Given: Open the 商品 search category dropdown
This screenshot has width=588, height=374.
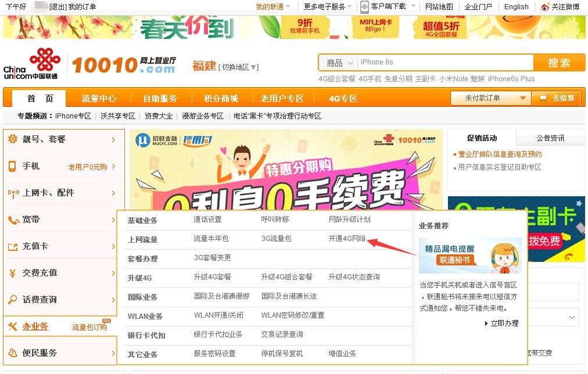Looking at the screenshot, I should click(x=339, y=63).
